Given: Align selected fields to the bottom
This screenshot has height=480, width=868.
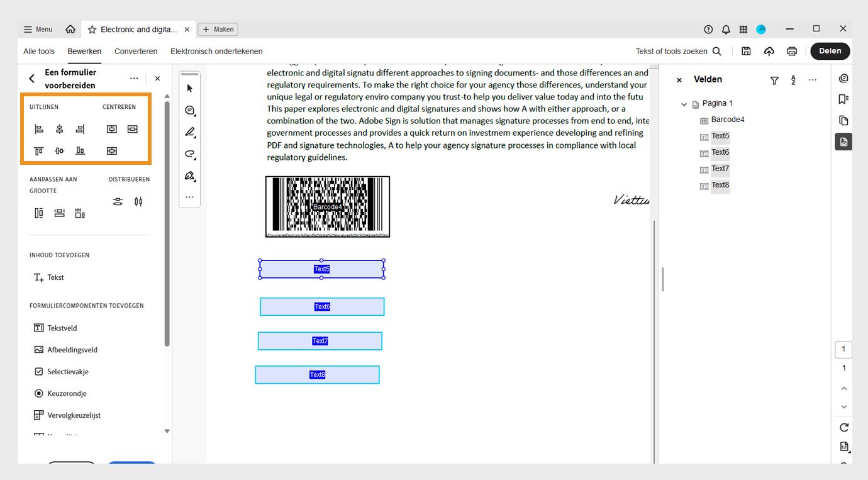Looking at the screenshot, I should pos(80,151).
